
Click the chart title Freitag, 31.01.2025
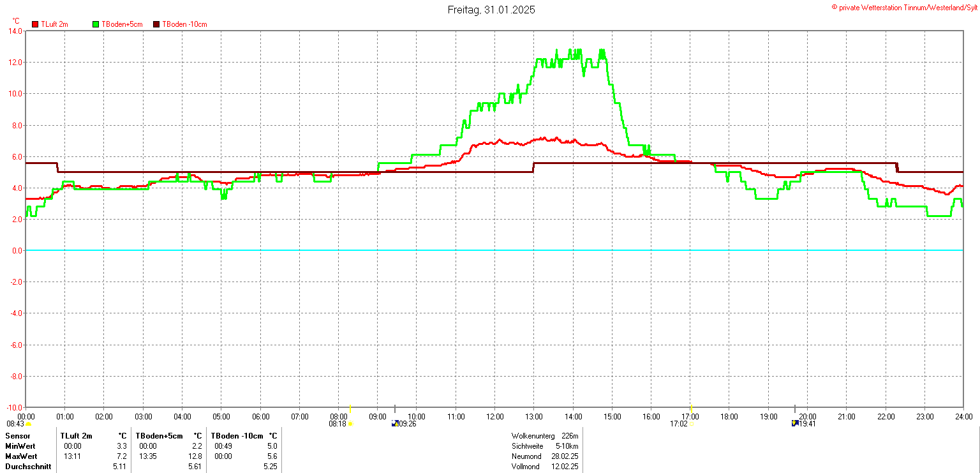click(491, 10)
